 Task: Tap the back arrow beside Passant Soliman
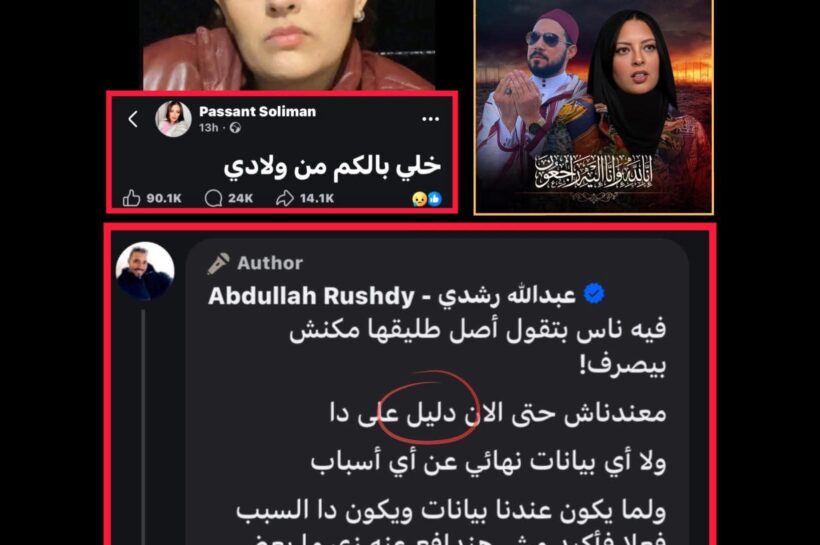click(x=133, y=119)
